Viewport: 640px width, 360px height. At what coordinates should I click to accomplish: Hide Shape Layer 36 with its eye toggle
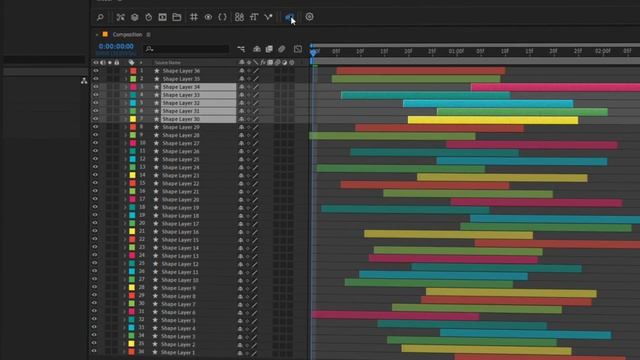[x=96, y=71]
